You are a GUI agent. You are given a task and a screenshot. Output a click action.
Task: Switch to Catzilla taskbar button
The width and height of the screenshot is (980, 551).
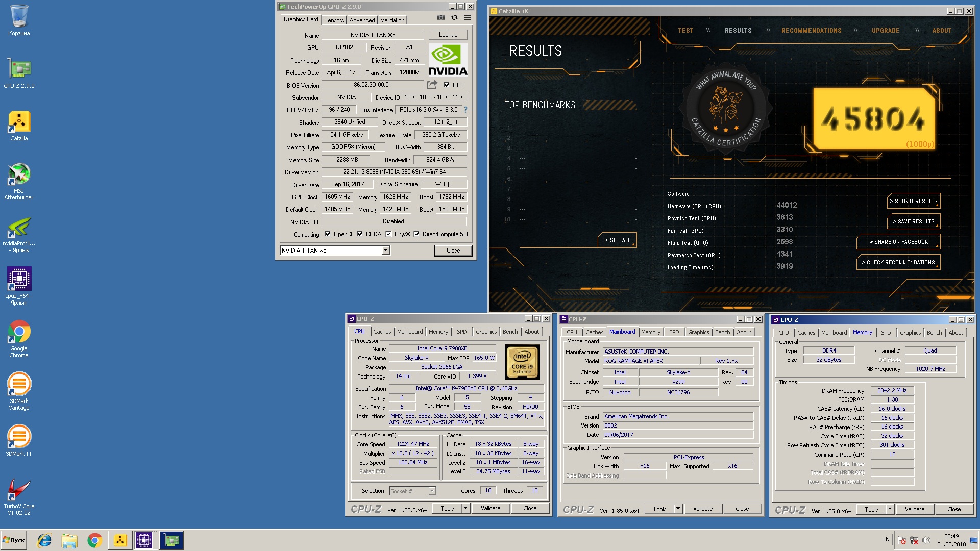click(120, 540)
